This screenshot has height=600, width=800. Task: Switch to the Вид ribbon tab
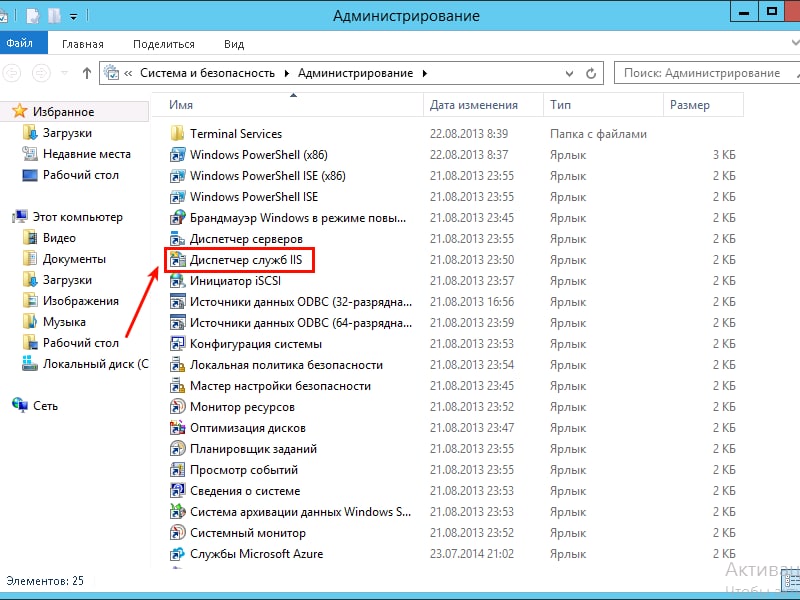[234, 44]
